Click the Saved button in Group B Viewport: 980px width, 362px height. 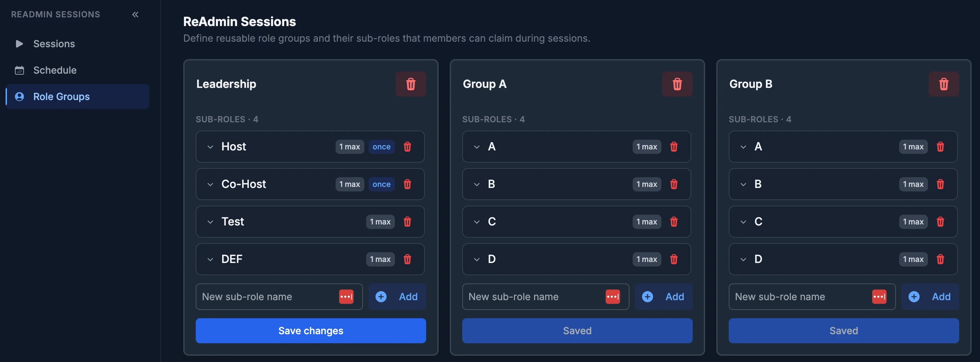[x=844, y=331]
